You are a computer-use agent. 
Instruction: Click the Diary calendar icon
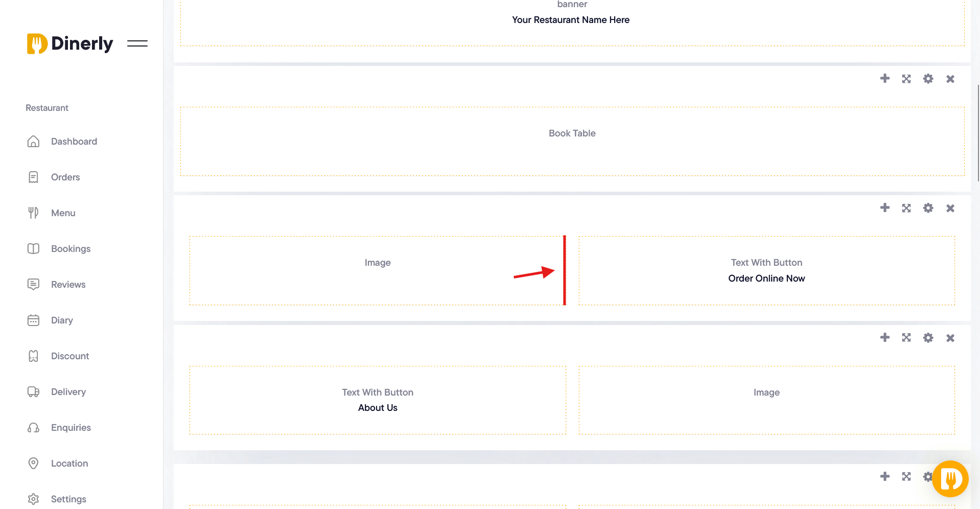pos(33,320)
